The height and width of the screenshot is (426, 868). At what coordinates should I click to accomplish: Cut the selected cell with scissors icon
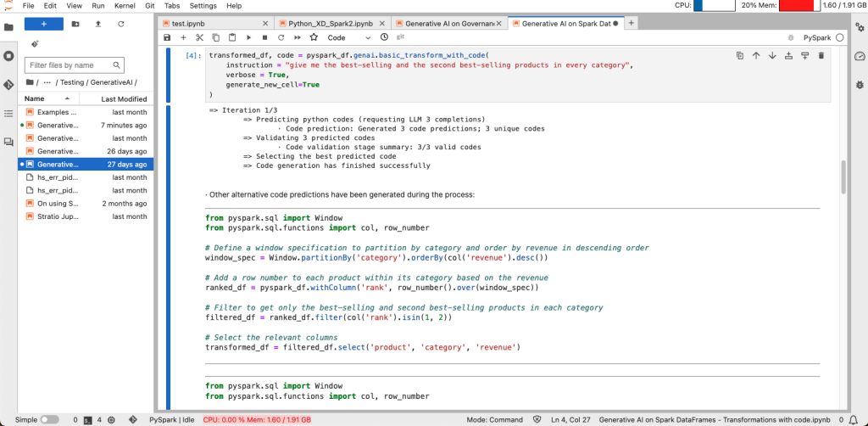[199, 37]
